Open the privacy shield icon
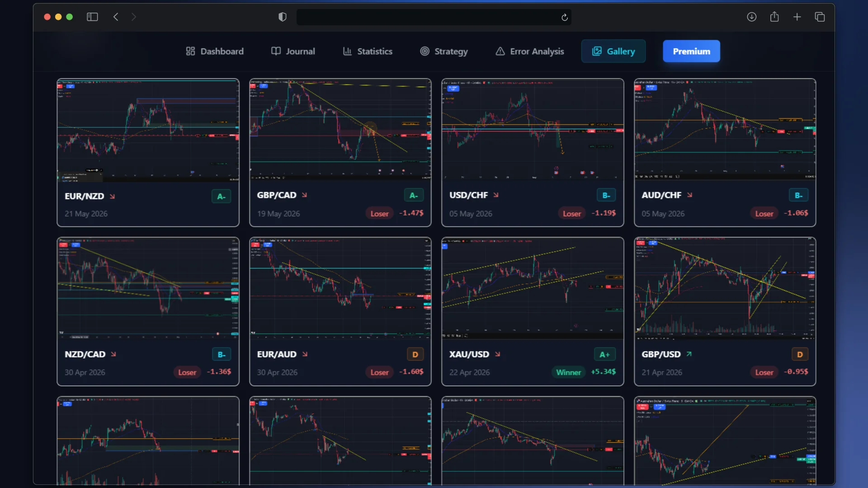Viewport: 868px width, 488px height. coord(283,17)
